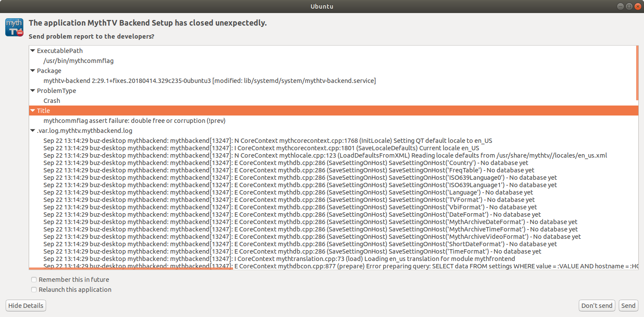Click the vertical scrollbar of details list

[637, 74]
